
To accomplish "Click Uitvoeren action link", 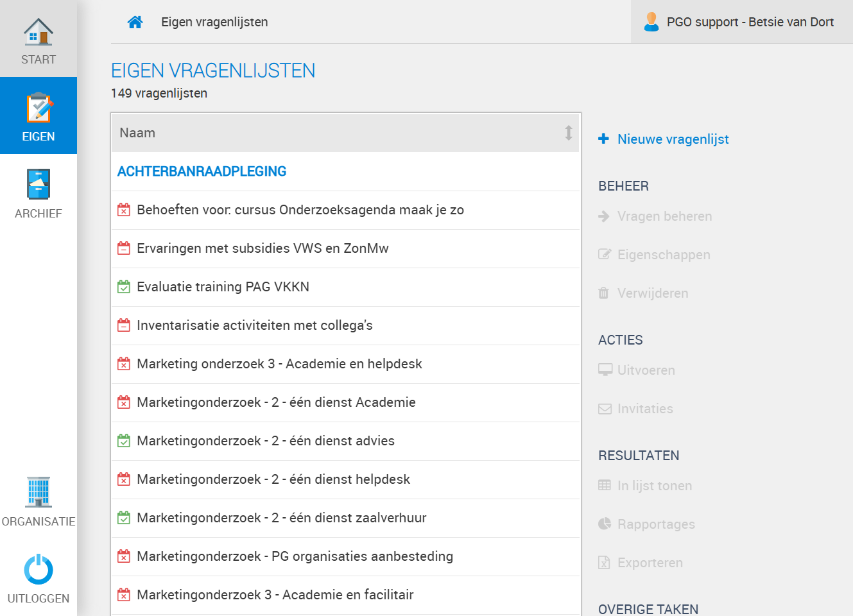I will tap(646, 370).
